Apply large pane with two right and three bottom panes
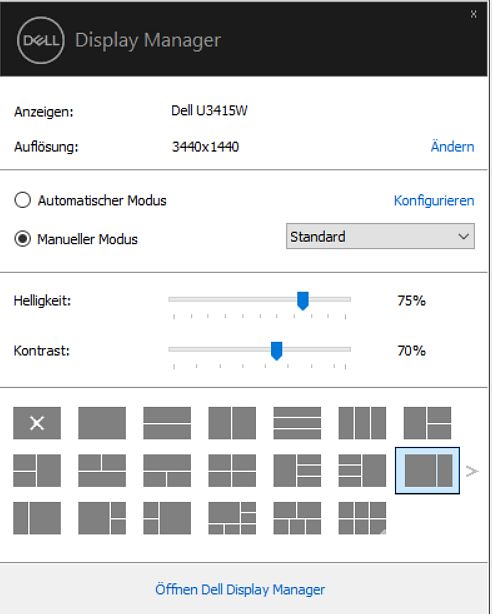Image resolution: width=492 pixels, height=614 pixels. tap(232, 518)
